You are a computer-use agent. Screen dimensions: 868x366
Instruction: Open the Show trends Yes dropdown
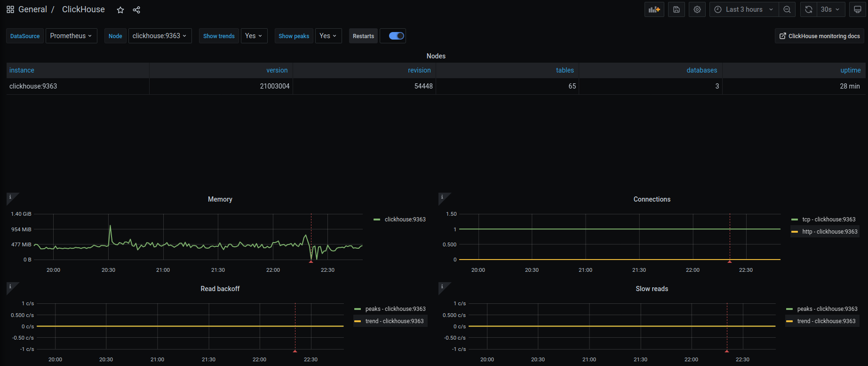tap(254, 36)
